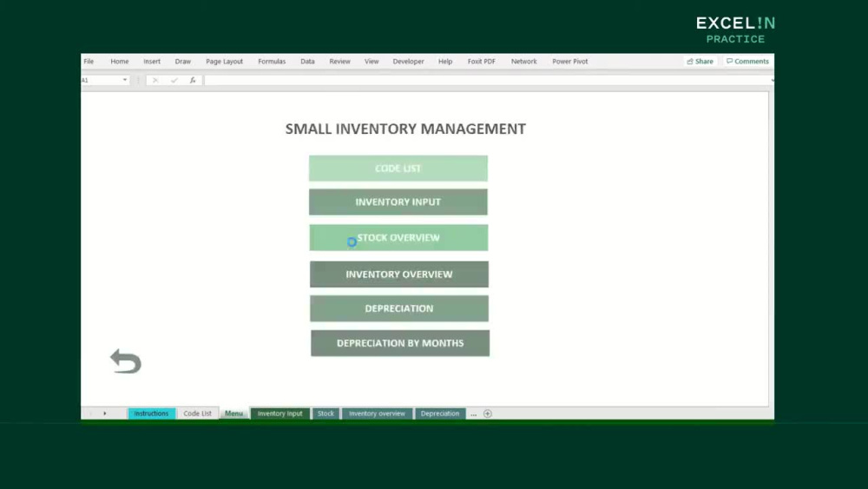Screen dimensions: 868x489
Task: Click the CODE LIST menu button
Action: [398, 169]
